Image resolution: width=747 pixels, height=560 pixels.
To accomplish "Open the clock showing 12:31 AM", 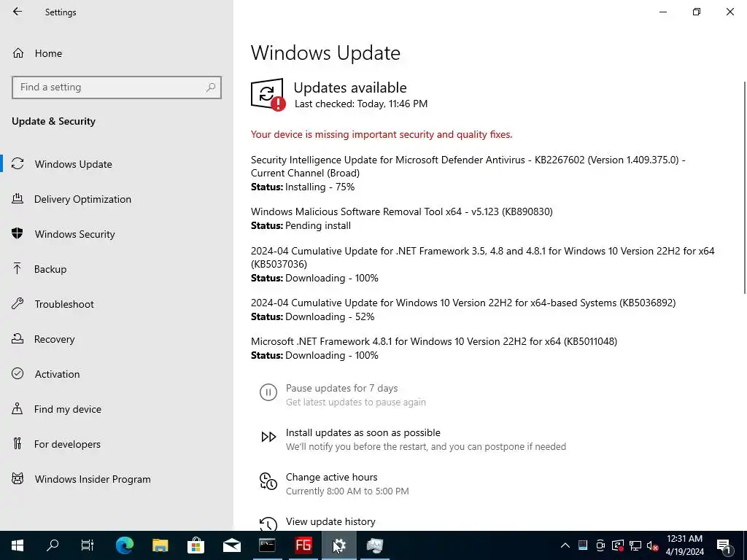I will [x=684, y=545].
